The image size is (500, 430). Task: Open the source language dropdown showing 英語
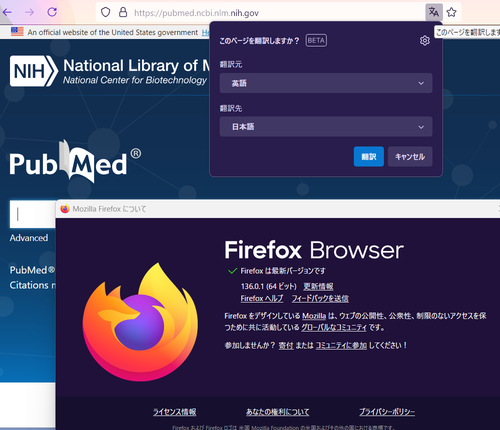pos(326,83)
